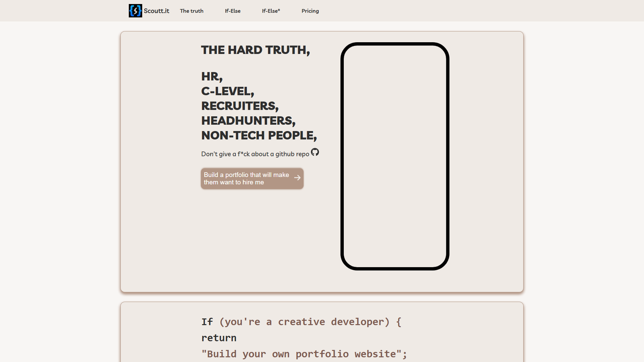Click the code line starting with 'If (you're a creative developer)'

pyautogui.click(x=301, y=321)
